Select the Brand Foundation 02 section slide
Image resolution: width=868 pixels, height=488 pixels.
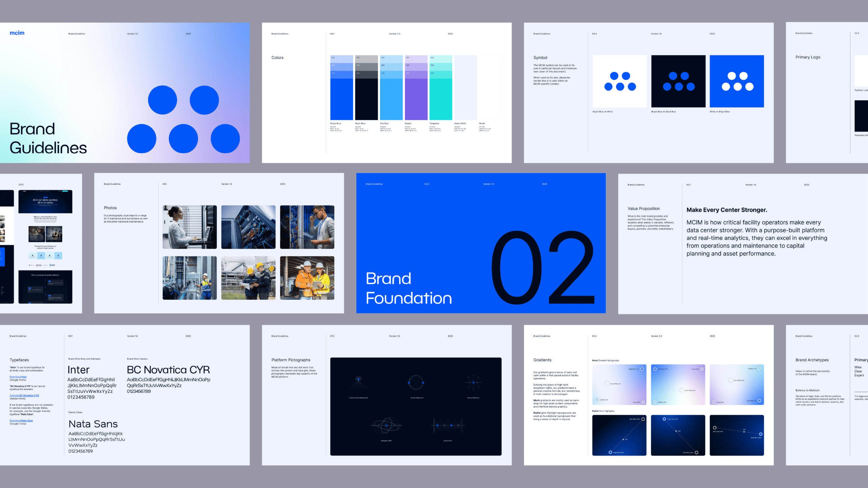click(481, 243)
